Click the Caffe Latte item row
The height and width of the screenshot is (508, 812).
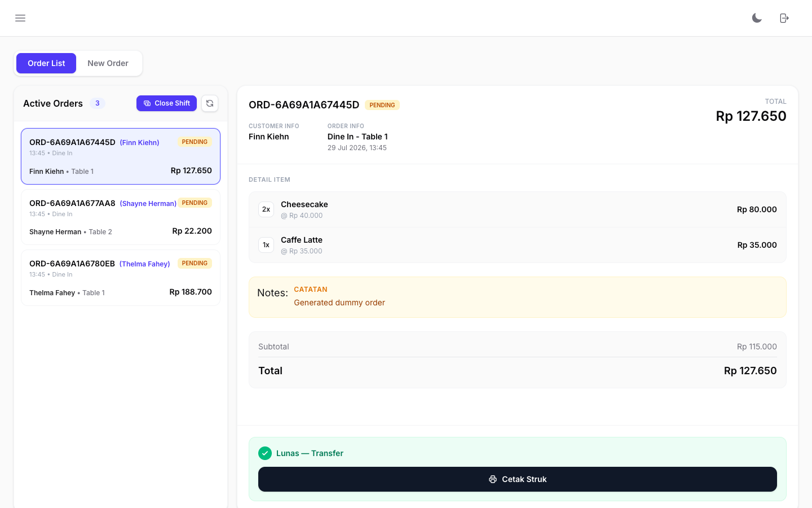(x=518, y=245)
